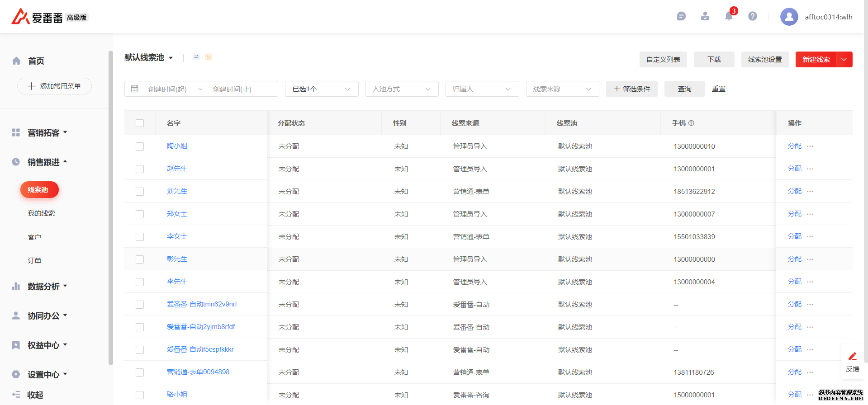The width and height of the screenshot is (868, 405).
Task: Click the 创建时间(起) start date field
Action: tap(167, 89)
